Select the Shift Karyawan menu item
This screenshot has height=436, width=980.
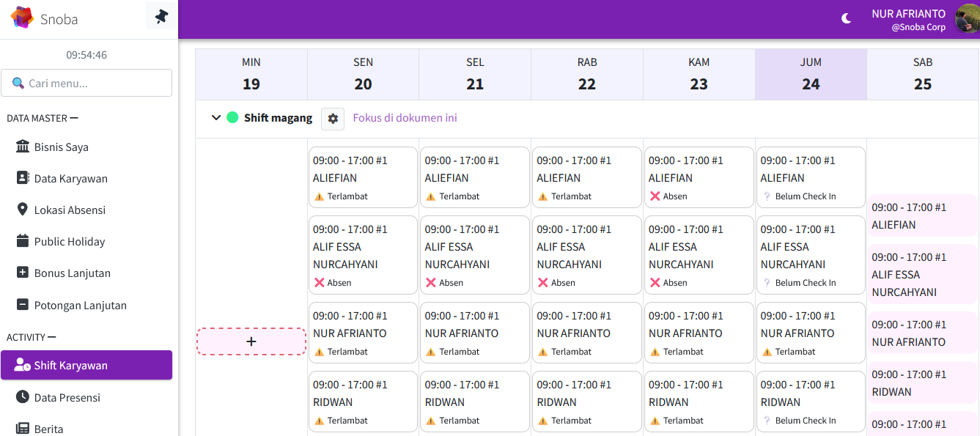coord(86,365)
